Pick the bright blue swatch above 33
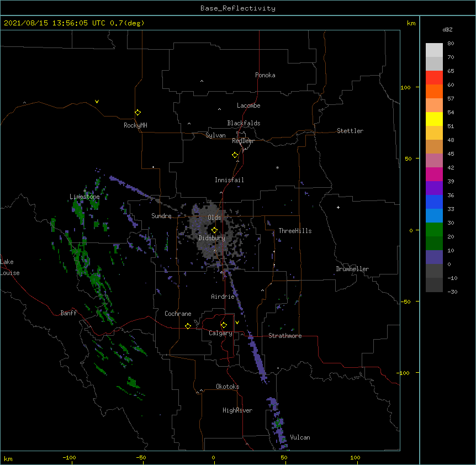The width and height of the screenshot is (476, 465). pyautogui.click(x=434, y=202)
